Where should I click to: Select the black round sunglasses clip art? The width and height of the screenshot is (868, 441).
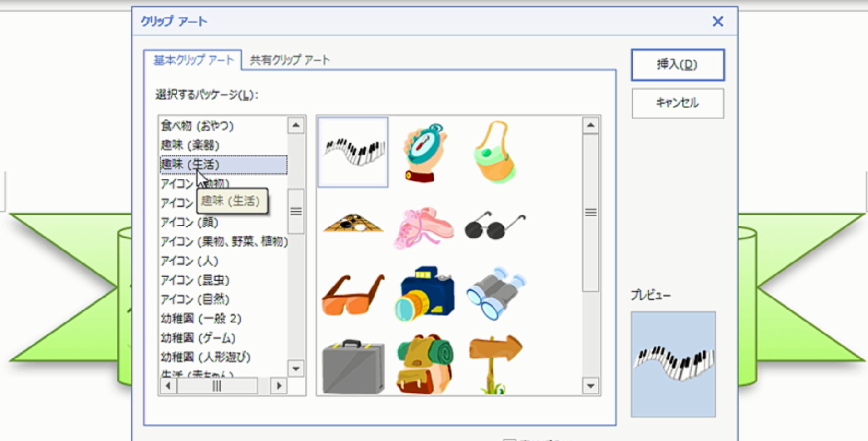pos(494,226)
